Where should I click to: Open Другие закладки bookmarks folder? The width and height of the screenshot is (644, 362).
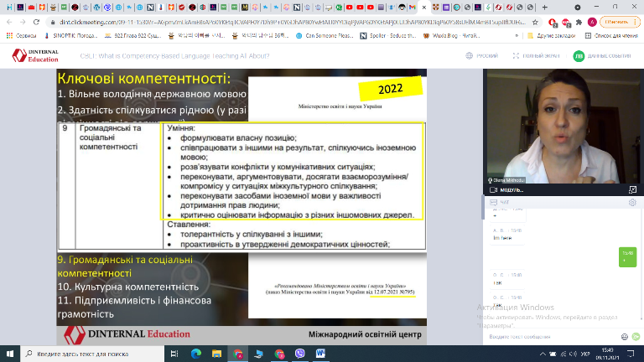pyautogui.click(x=551, y=36)
